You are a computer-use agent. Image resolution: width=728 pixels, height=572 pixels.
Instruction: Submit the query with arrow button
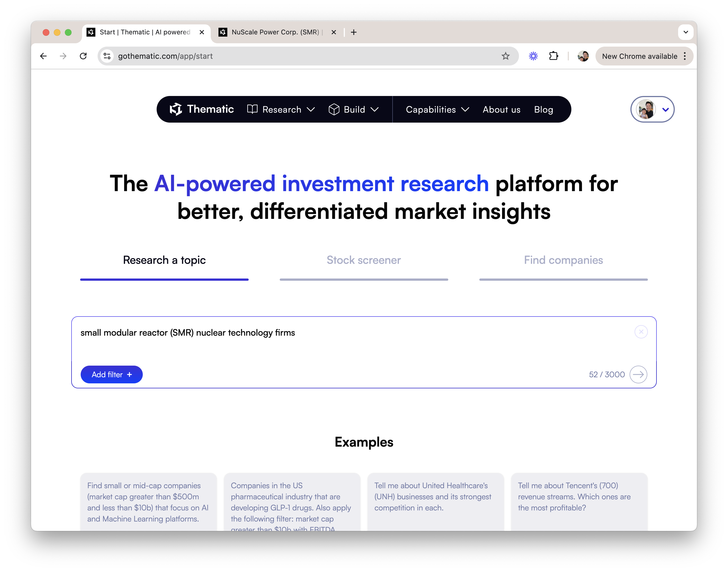coord(638,374)
